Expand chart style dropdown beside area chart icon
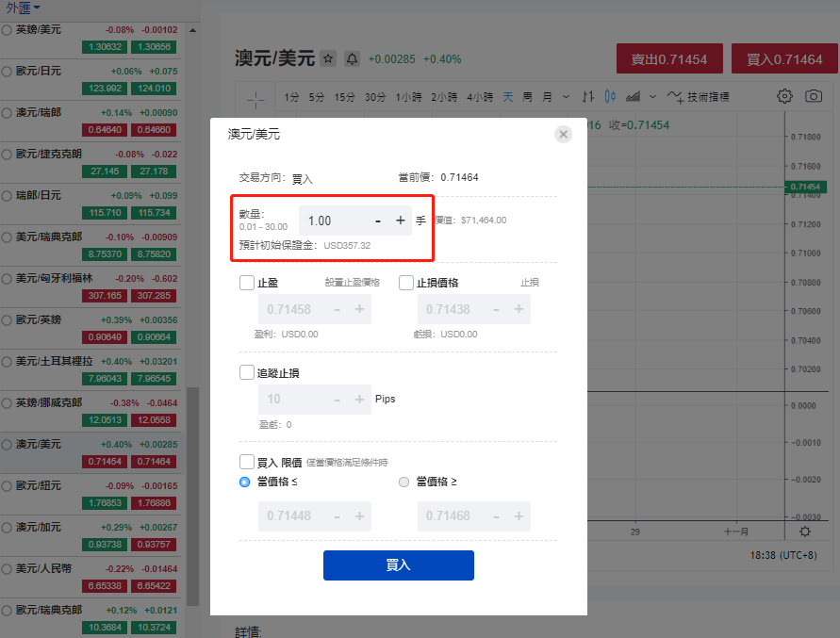Screen dimensions: 840x638 coord(651,97)
